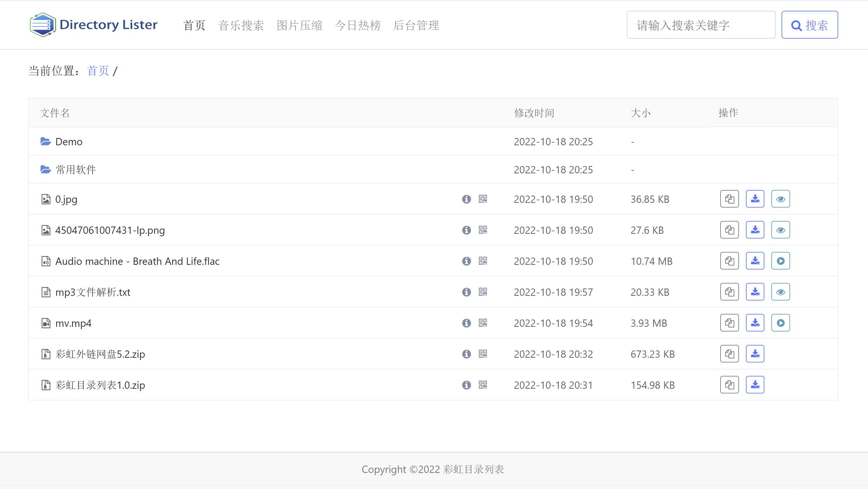Click the preview eye icon for 45047061007431-lp.png

780,230
